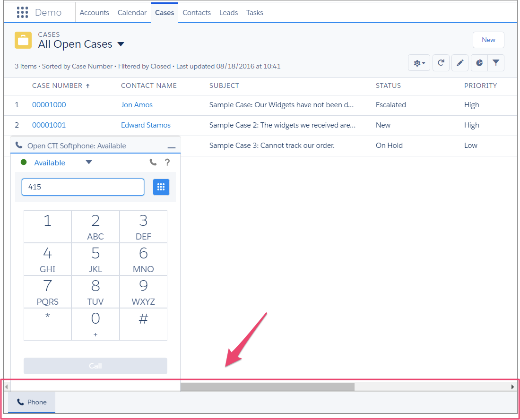Open the list view settings gear dropdown
The height and width of the screenshot is (420, 520).
click(x=419, y=62)
